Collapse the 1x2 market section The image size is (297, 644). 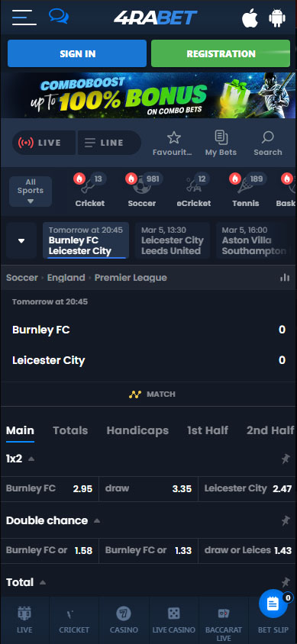click(x=31, y=459)
